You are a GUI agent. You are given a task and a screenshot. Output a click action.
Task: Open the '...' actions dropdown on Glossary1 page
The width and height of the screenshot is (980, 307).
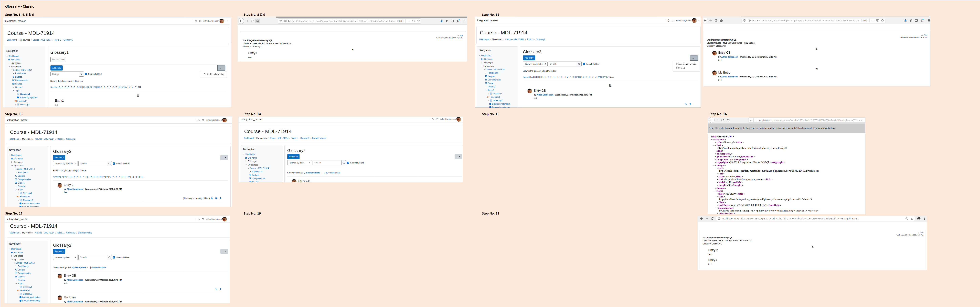(221, 68)
